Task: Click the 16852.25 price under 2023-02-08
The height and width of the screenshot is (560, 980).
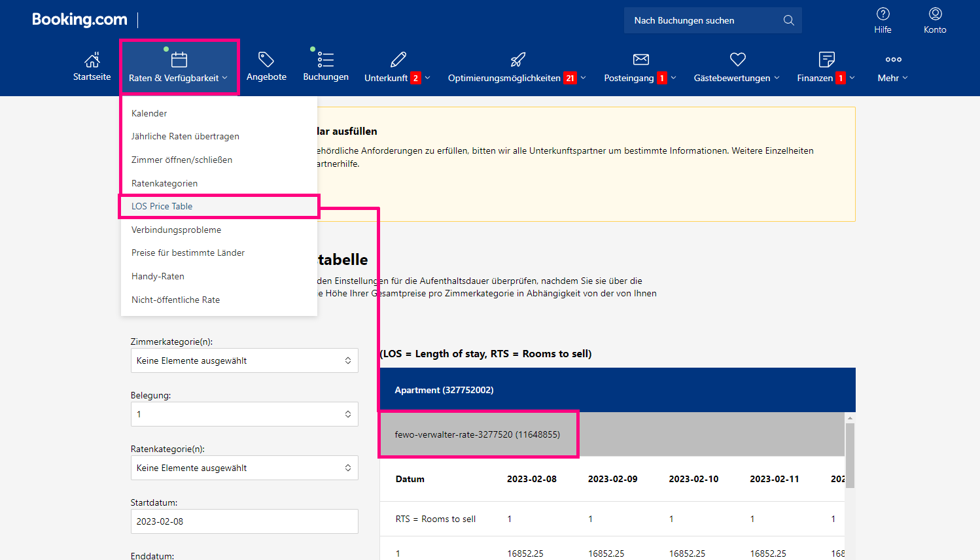Action: click(525, 553)
